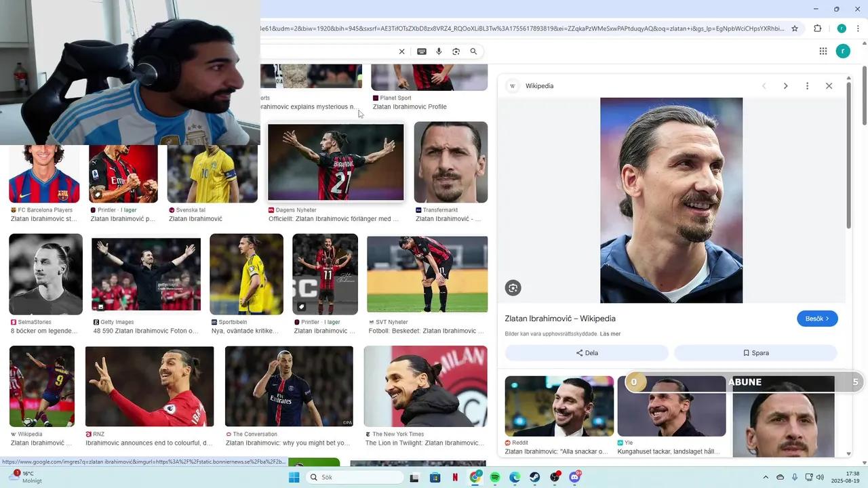Open Windows Start menu
Viewport: 868px width, 488px height.
pyautogui.click(x=294, y=477)
